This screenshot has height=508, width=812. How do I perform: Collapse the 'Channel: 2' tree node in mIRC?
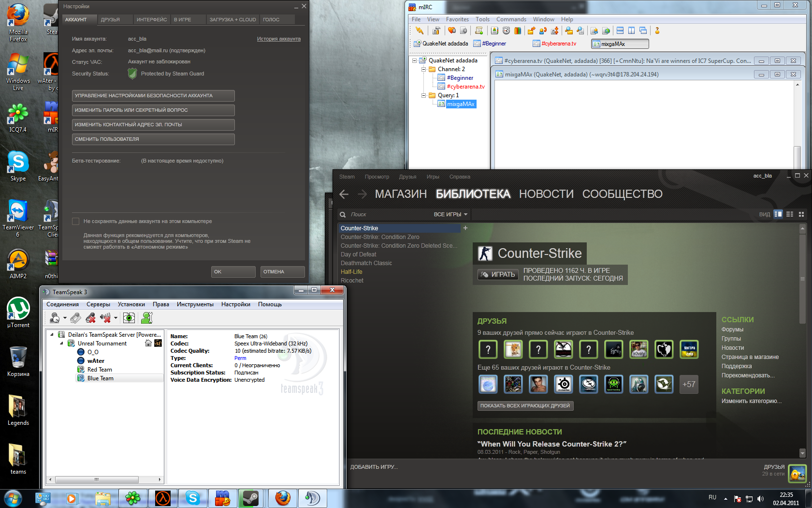coord(423,69)
